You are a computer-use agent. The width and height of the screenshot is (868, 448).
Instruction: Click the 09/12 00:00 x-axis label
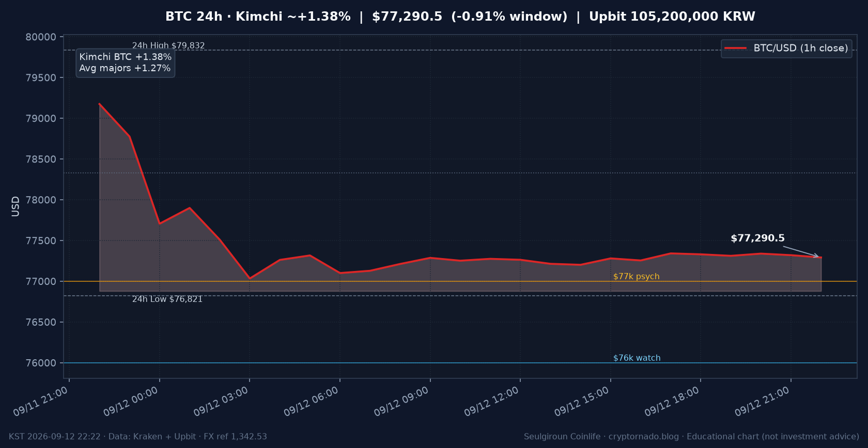coord(131,402)
